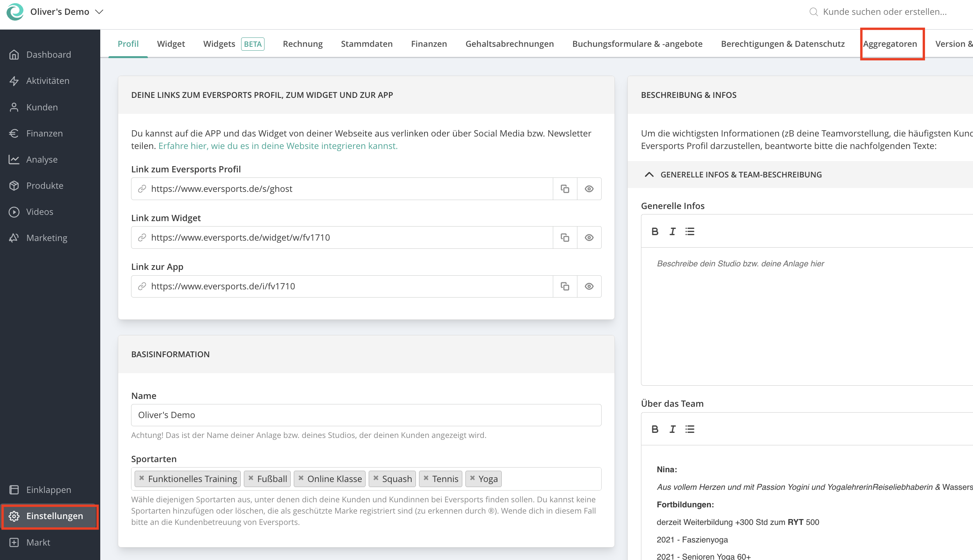Toggle italic in Generelle Infos editor

click(x=673, y=231)
